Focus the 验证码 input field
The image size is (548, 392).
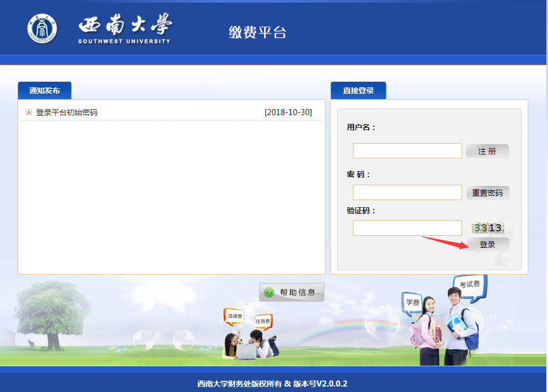(x=407, y=228)
